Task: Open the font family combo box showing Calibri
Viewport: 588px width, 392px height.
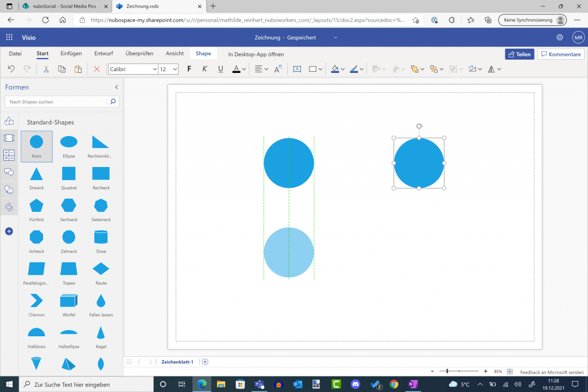Action: pyautogui.click(x=132, y=69)
